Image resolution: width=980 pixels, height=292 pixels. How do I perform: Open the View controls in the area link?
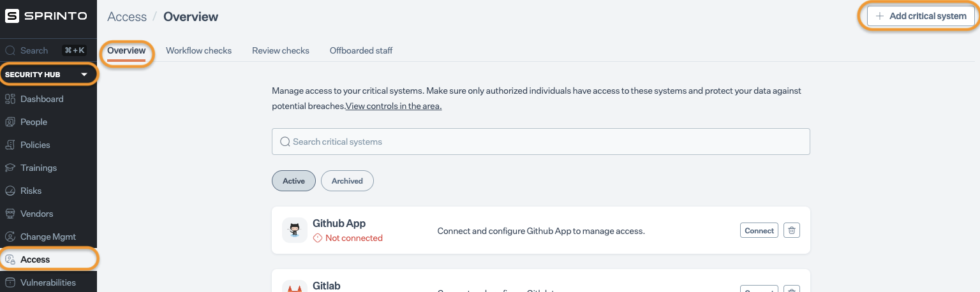(394, 106)
